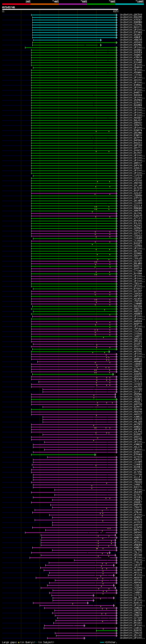Image resolution: width=146 pixels, height=644 pixels.
Task: Select hit label UniRef100_A7TJC3
Action: pos(131,218)
